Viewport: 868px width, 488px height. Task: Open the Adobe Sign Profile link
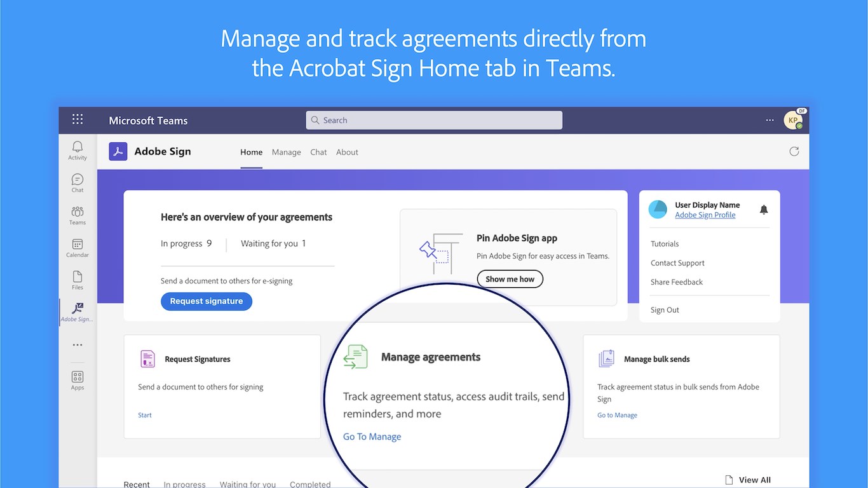pos(705,215)
